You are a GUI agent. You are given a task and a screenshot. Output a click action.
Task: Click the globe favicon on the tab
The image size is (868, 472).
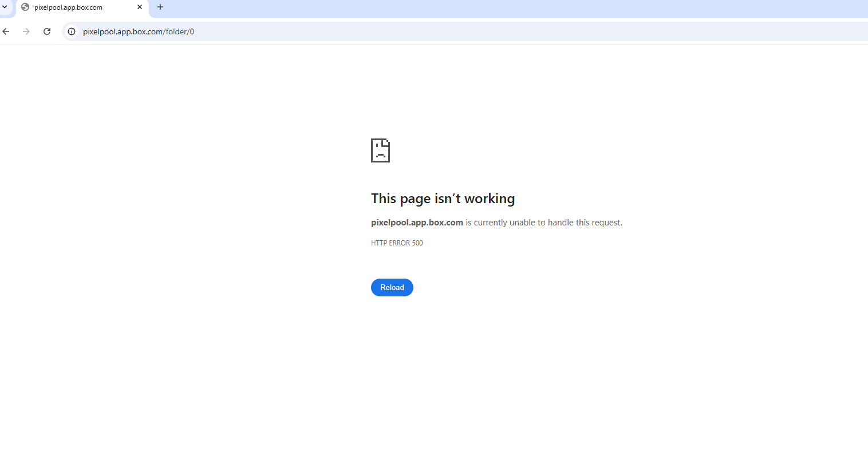[x=25, y=7]
